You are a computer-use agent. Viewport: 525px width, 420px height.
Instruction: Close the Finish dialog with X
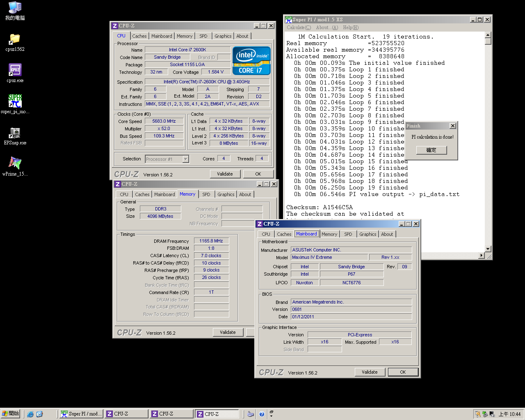[x=453, y=126]
